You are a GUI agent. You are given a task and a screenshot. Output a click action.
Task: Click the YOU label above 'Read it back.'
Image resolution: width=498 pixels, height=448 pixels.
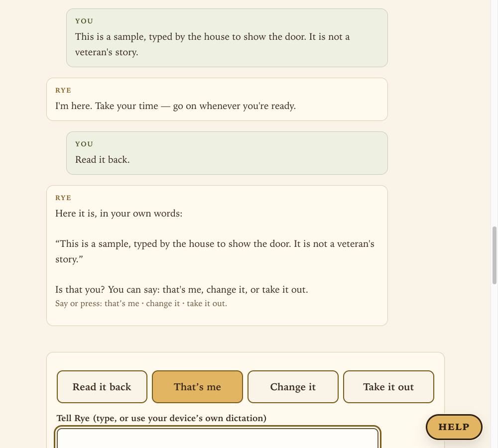tap(84, 144)
